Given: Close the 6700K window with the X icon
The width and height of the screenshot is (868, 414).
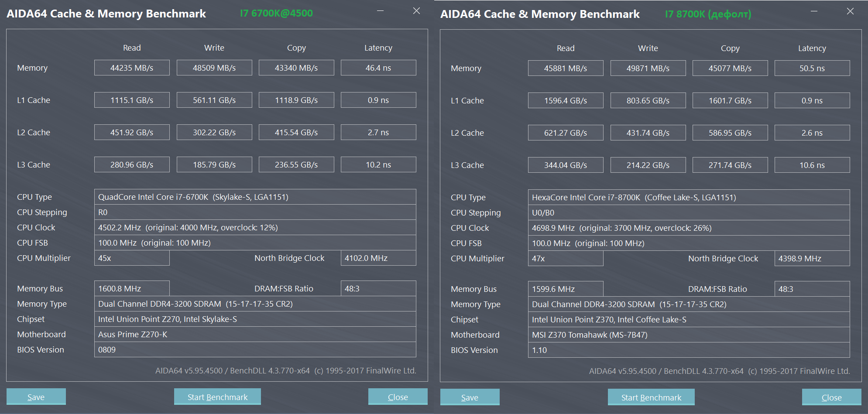Looking at the screenshot, I should [x=416, y=11].
